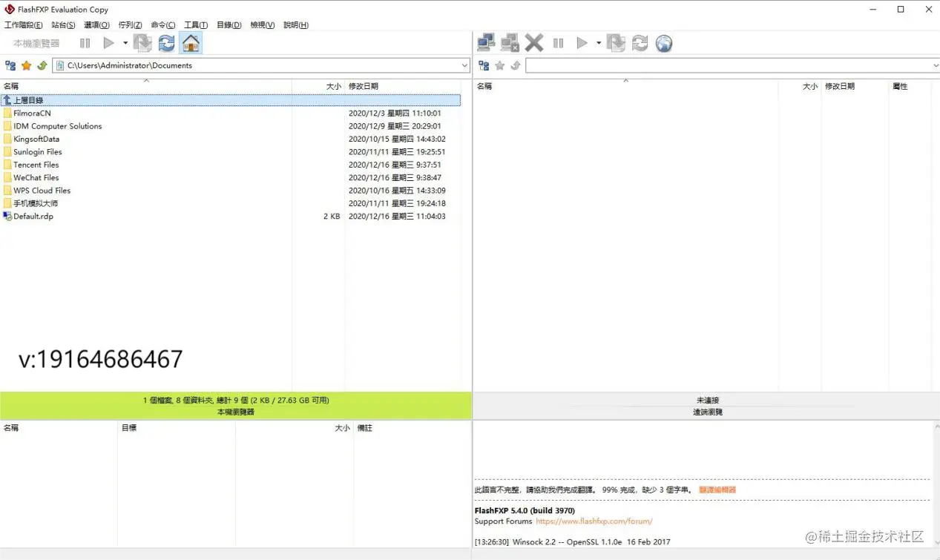Click the remote pane pause icon
This screenshot has height=560, width=940.
point(559,43)
